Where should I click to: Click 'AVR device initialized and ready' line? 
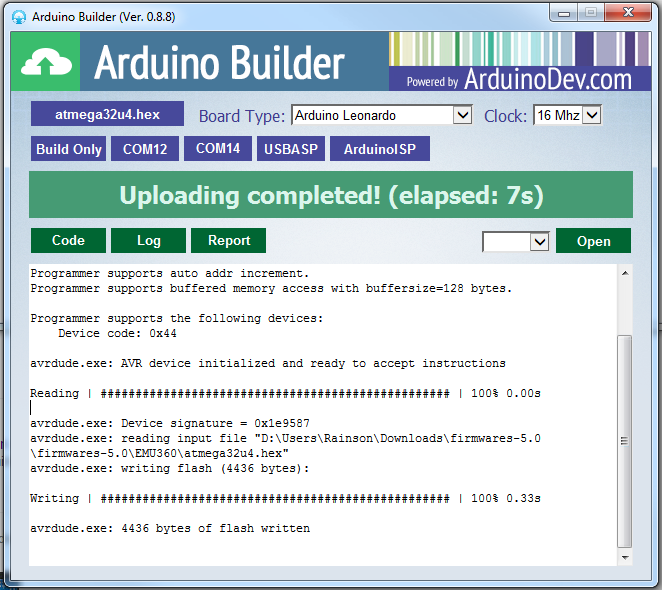(x=268, y=363)
